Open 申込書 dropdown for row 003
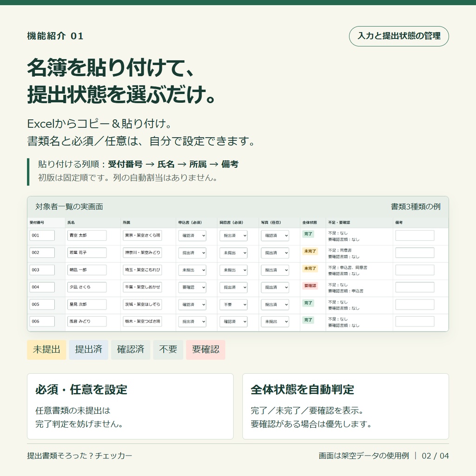This screenshot has height=476, width=476. tap(192, 270)
